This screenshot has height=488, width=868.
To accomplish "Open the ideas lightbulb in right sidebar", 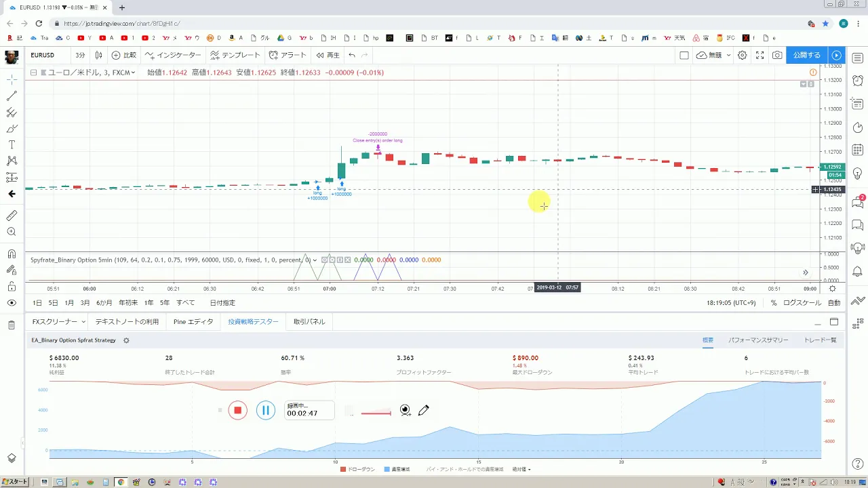I will 857,173.
